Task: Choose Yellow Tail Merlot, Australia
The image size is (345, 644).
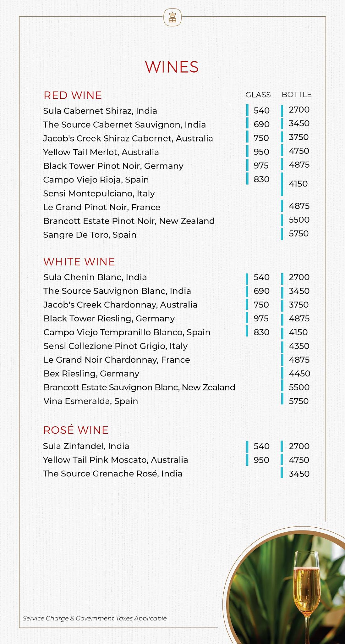Action: (101, 152)
